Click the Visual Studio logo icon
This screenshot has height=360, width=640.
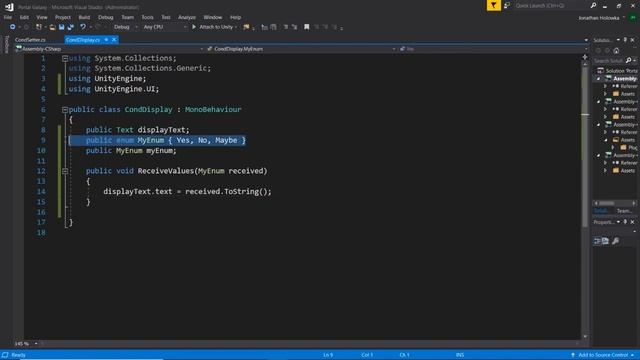[x=9, y=7]
